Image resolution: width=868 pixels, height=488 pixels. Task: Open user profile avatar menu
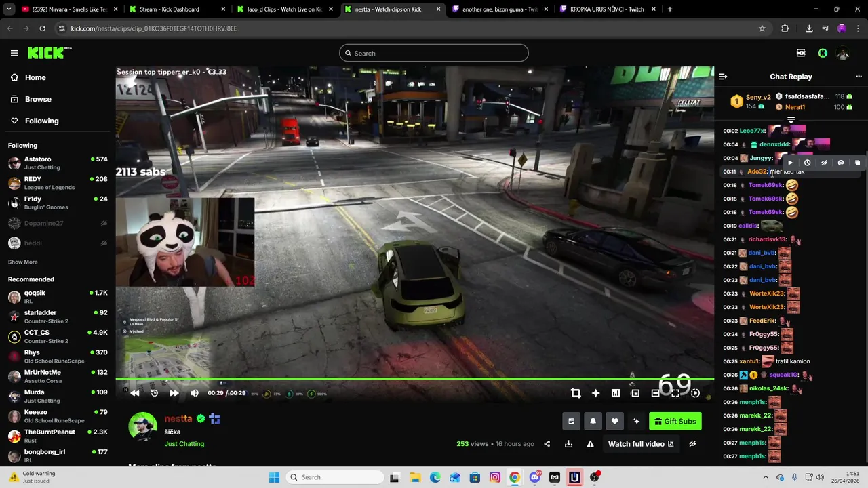pyautogui.click(x=843, y=53)
